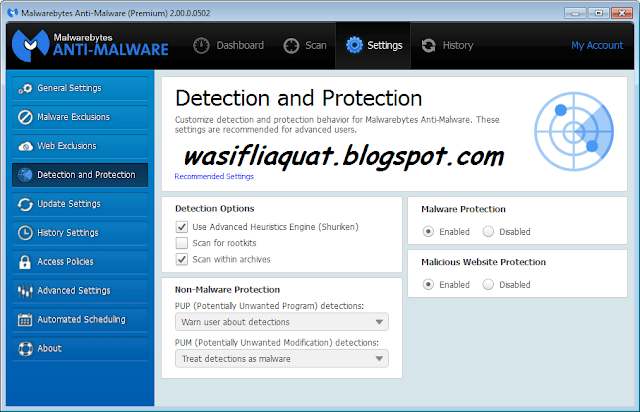Open the PUP detections dropdown
The image size is (640, 412).
tap(282, 322)
